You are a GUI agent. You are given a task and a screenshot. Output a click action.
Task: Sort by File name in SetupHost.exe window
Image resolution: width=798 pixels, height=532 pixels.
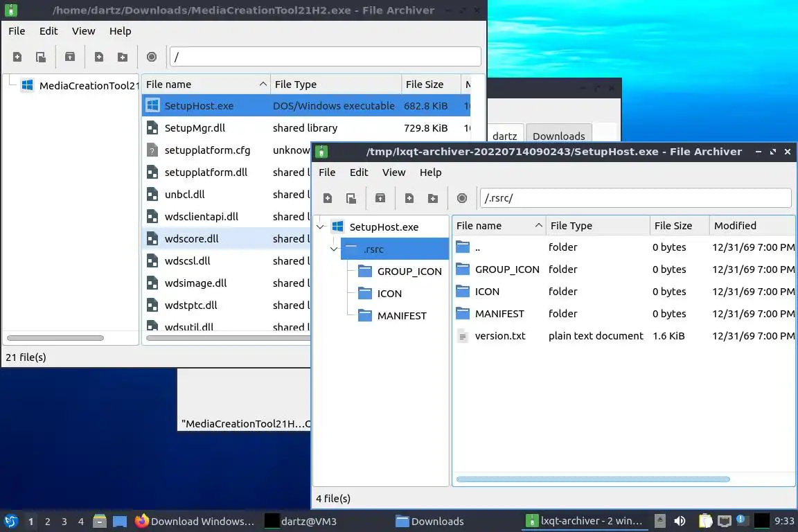pyautogui.click(x=499, y=226)
